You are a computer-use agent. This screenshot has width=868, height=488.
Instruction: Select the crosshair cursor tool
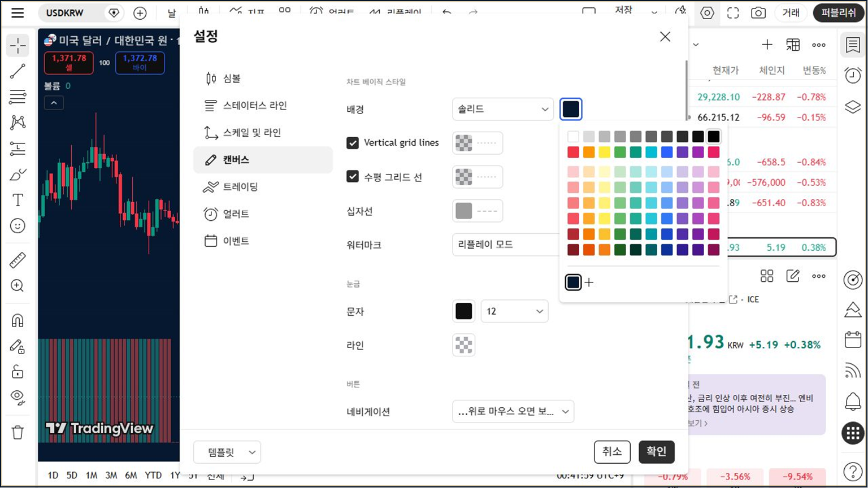(x=18, y=46)
